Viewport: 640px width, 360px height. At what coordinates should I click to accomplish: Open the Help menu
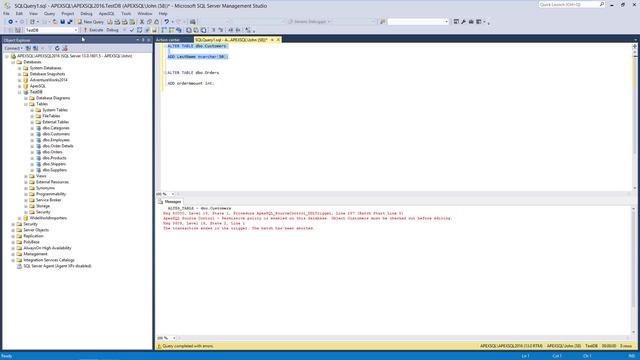click(163, 13)
